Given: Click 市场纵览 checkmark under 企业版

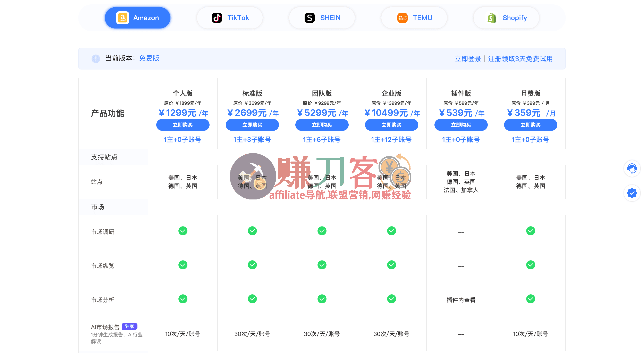Looking at the screenshot, I should point(391,265).
